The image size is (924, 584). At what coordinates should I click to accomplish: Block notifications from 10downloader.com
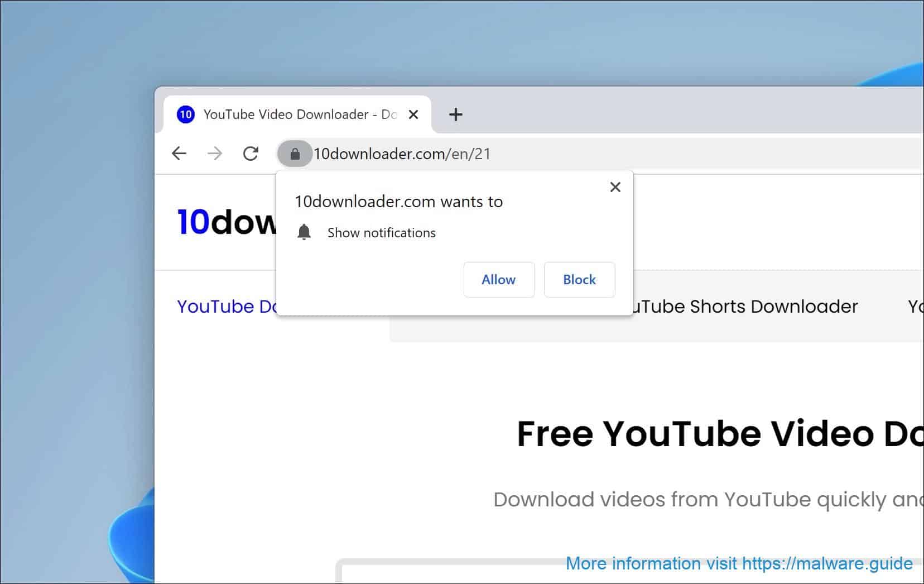click(579, 280)
